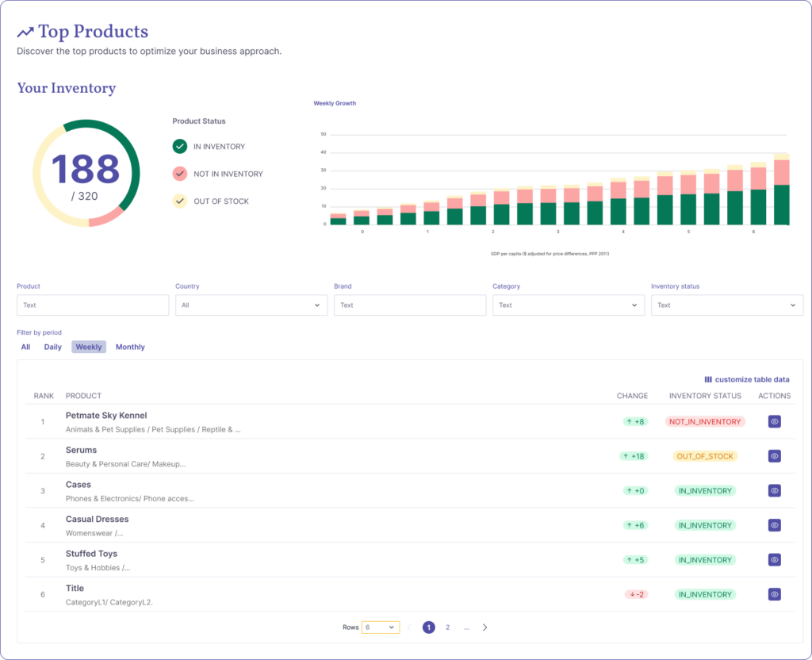View details for Petmate Sky Kennel
The height and width of the screenshot is (660, 812).
click(x=774, y=422)
